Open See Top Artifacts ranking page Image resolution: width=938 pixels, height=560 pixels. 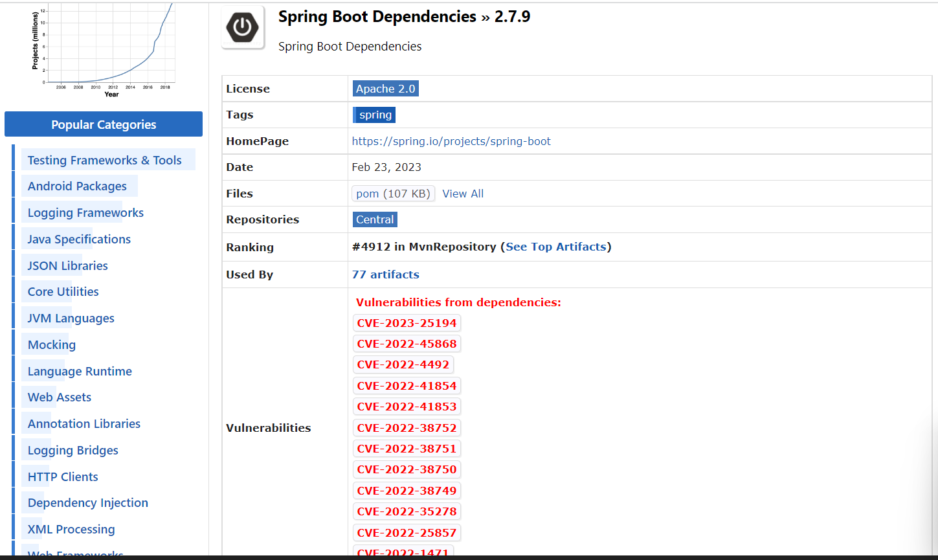click(x=555, y=247)
